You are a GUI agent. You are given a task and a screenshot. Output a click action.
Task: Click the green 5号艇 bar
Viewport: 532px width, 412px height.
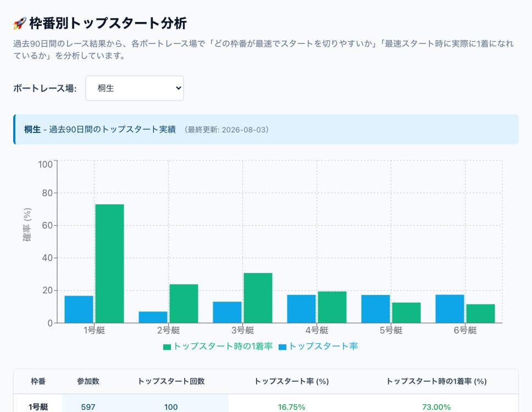point(407,313)
